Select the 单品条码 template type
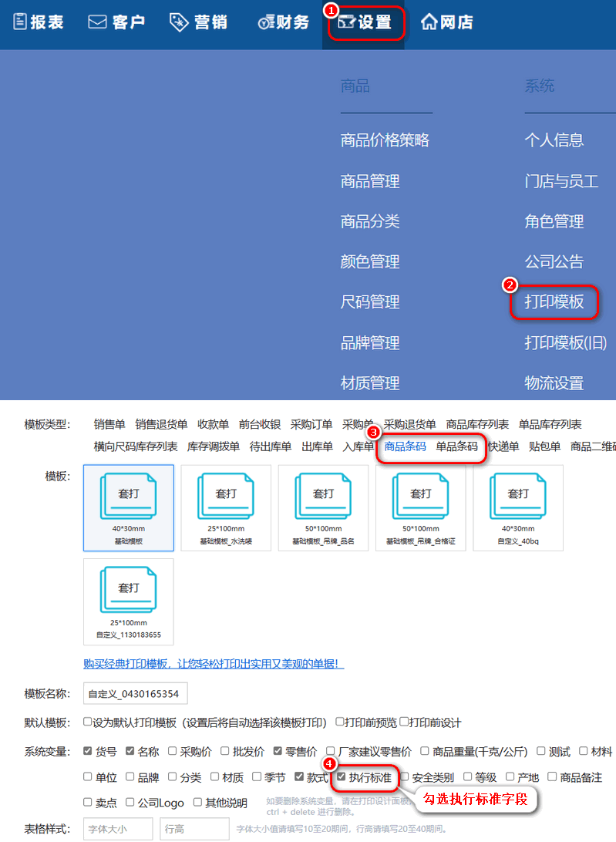Image resolution: width=616 pixels, height=842 pixels. click(456, 446)
